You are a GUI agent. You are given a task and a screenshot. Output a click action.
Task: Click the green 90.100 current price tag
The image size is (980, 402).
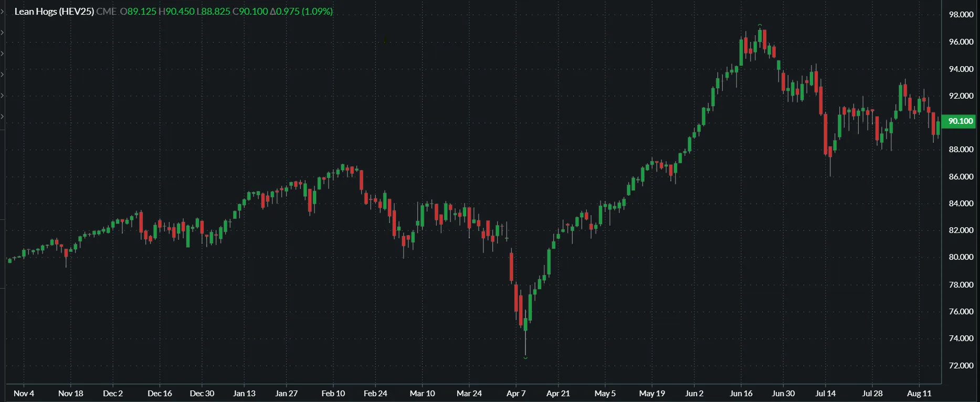(x=960, y=121)
